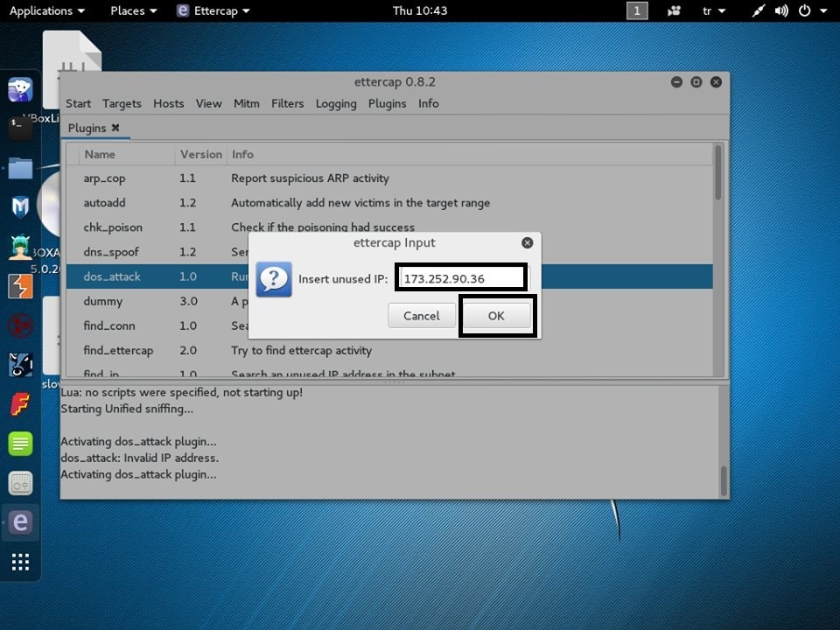
Task: Close the Plugins tab with its X
Action: (x=115, y=128)
